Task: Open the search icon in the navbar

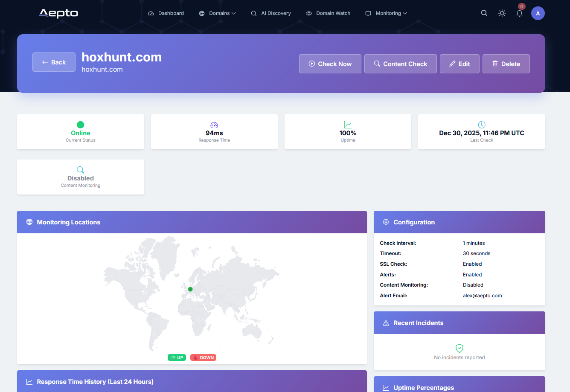Action: pyautogui.click(x=484, y=13)
